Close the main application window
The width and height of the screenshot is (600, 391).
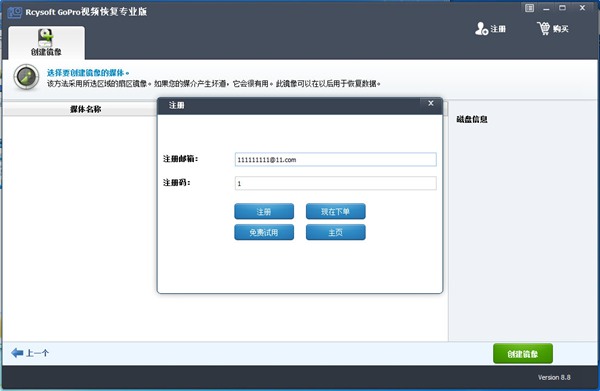point(582,8)
